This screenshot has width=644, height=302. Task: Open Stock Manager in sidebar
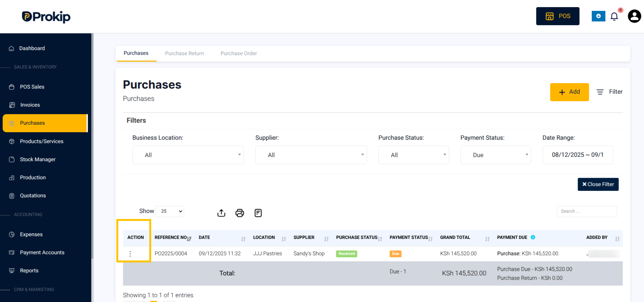coord(38,160)
